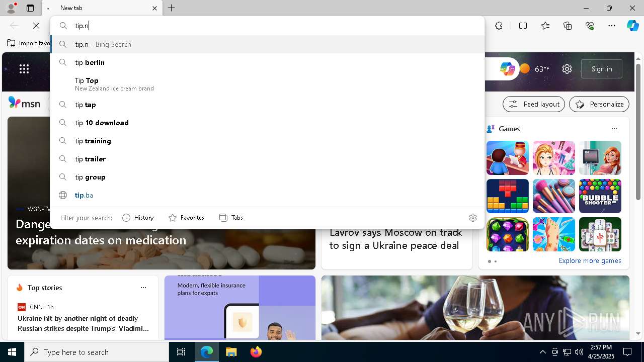Open Games card more options

(614, 129)
